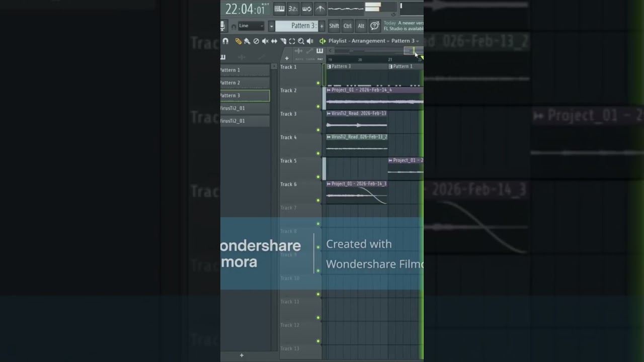
Task: Click bar 20 on timeline ruler
Action: click(x=360, y=59)
